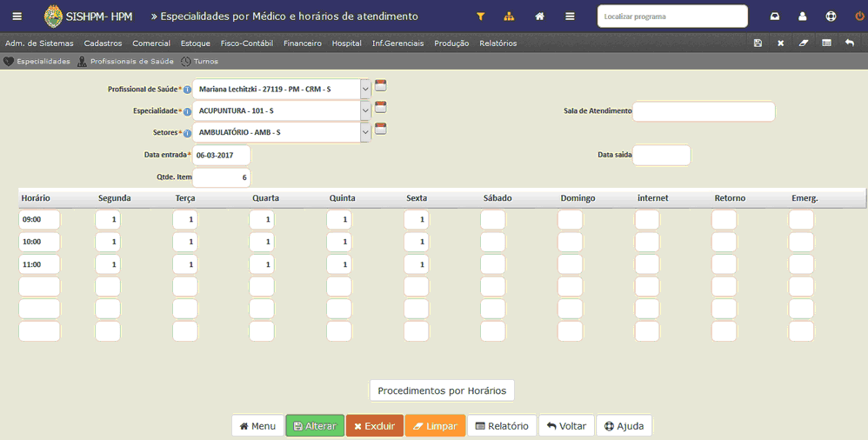This screenshot has width=868, height=440.
Task: Open Profissionais de Saúde shortcut
Action: pos(125,62)
